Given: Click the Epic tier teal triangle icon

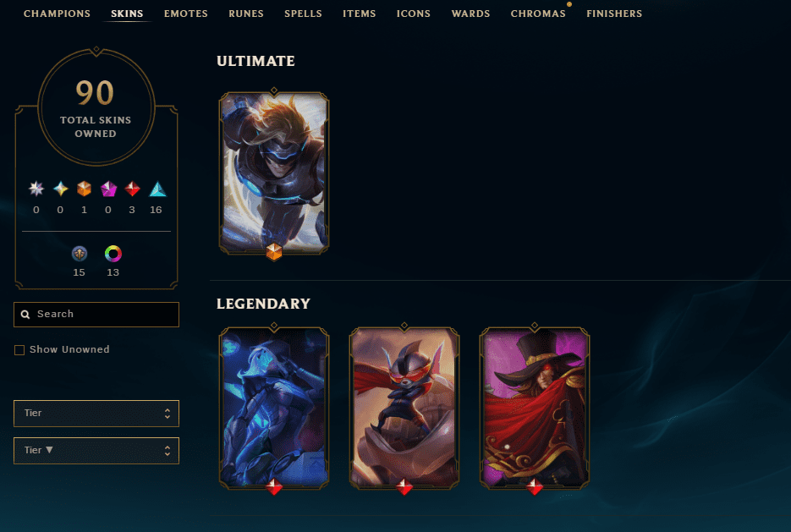Looking at the screenshot, I should (157, 189).
